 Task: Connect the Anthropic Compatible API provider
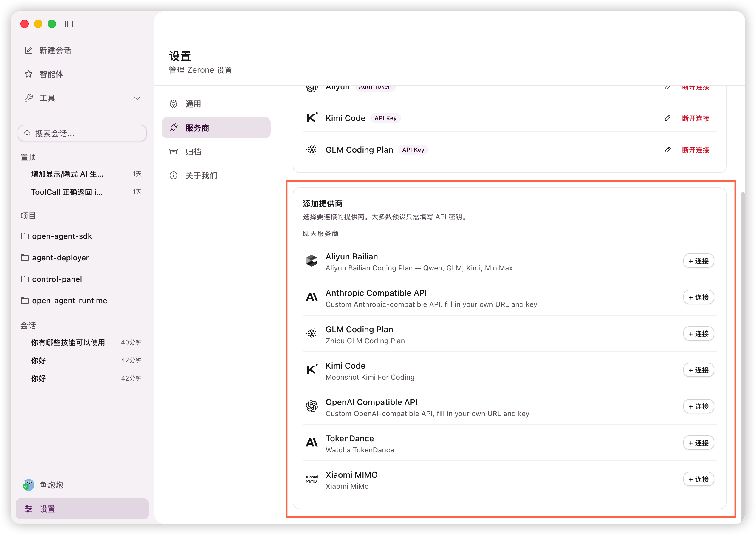pos(698,298)
